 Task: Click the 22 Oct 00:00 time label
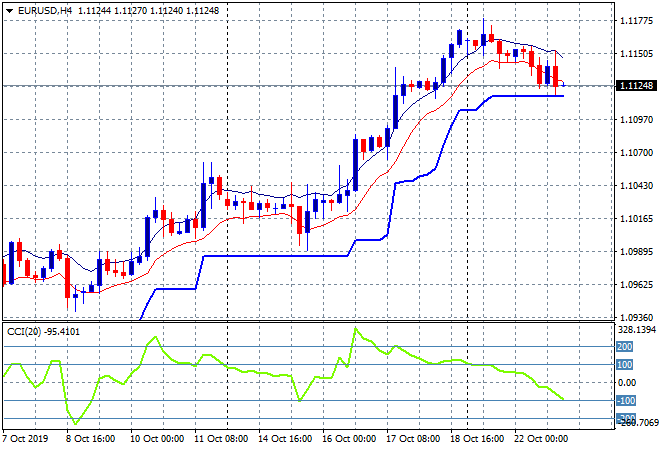[540, 439]
